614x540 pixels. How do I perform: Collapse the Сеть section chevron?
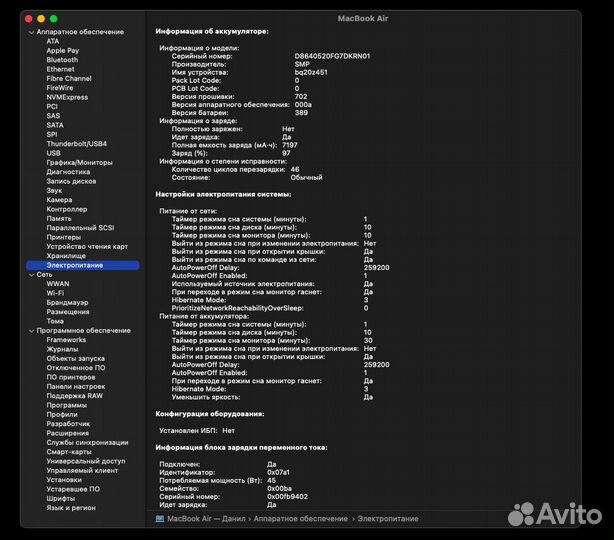point(31,275)
